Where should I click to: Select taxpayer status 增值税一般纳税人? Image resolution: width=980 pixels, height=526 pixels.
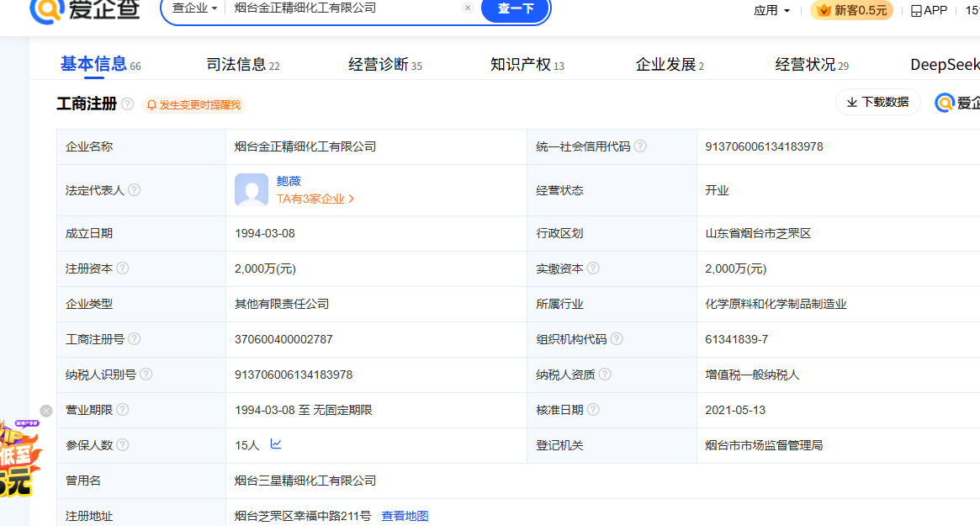pyautogui.click(x=752, y=375)
